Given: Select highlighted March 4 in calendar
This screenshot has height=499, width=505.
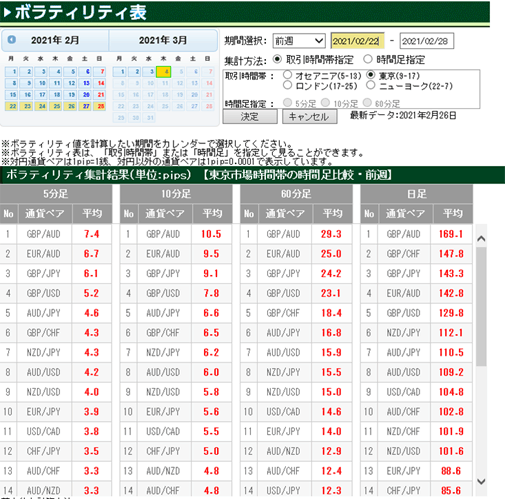Looking at the screenshot, I should 164,72.
